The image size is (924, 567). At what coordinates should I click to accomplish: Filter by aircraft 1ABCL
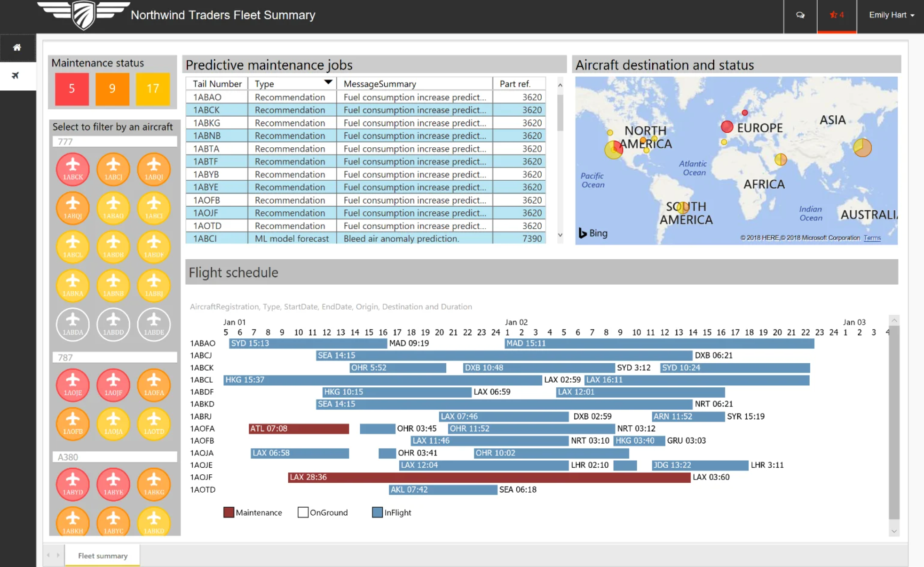point(73,247)
